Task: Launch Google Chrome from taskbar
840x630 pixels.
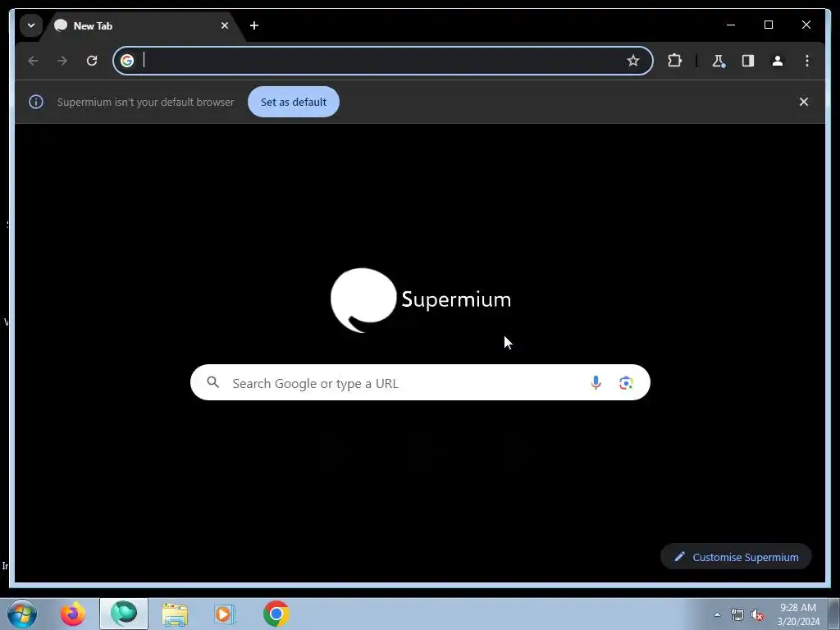Action: (276, 614)
